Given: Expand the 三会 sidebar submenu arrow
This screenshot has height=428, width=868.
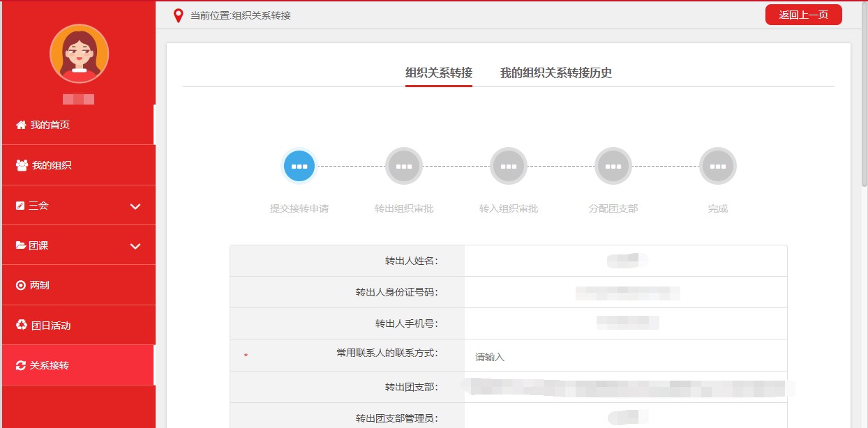Looking at the screenshot, I should coord(135,206).
